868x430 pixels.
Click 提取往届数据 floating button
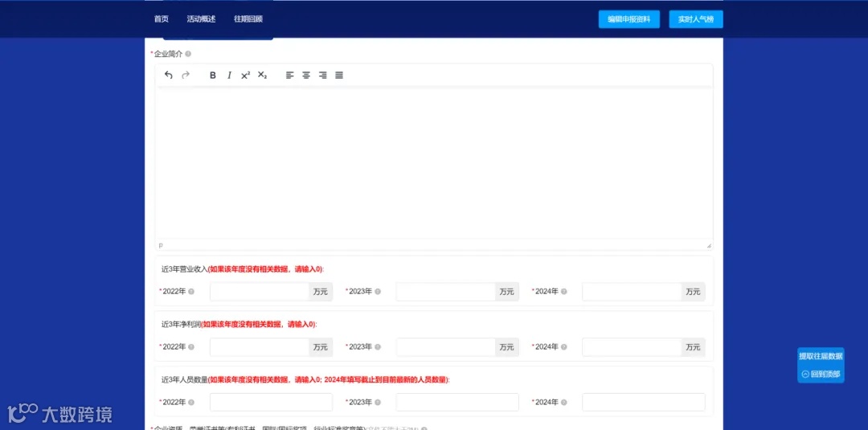tap(821, 356)
